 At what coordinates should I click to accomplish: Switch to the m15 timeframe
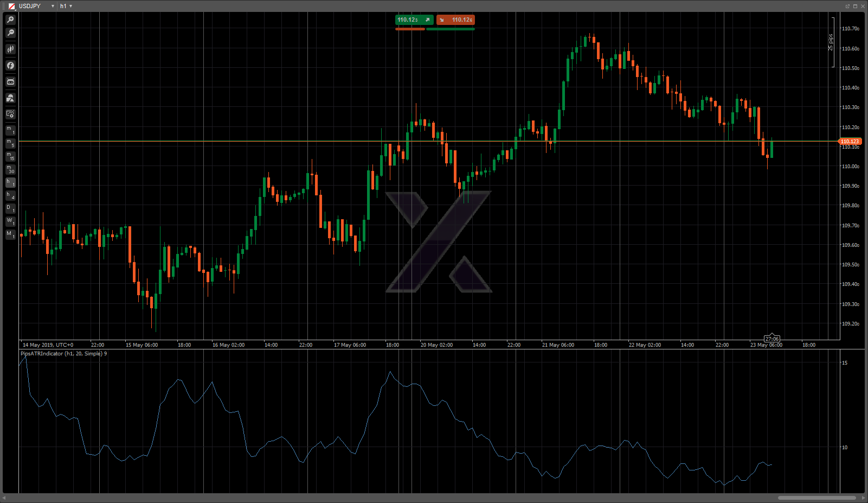pyautogui.click(x=10, y=156)
